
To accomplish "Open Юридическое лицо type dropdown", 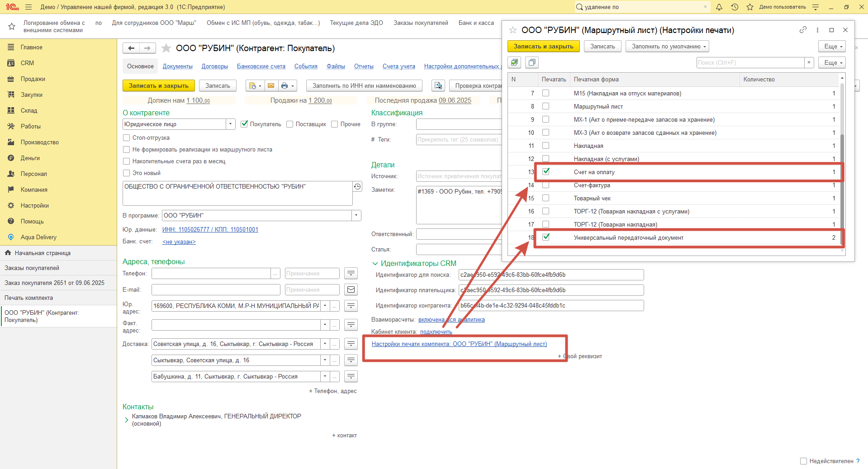I will (x=230, y=124).
